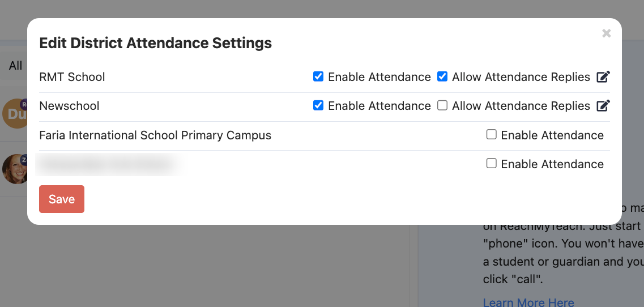Click the Newschool name label

(69, 106)
